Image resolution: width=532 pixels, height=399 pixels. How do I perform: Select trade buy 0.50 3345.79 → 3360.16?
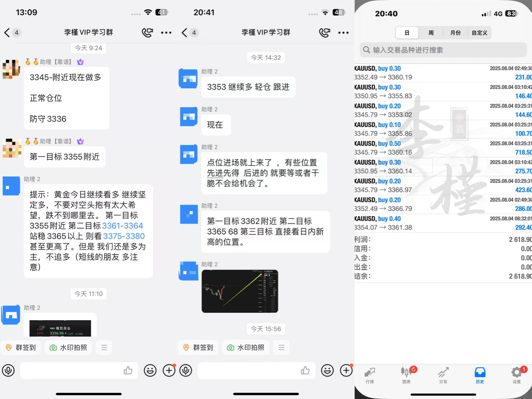coord(443,148)
